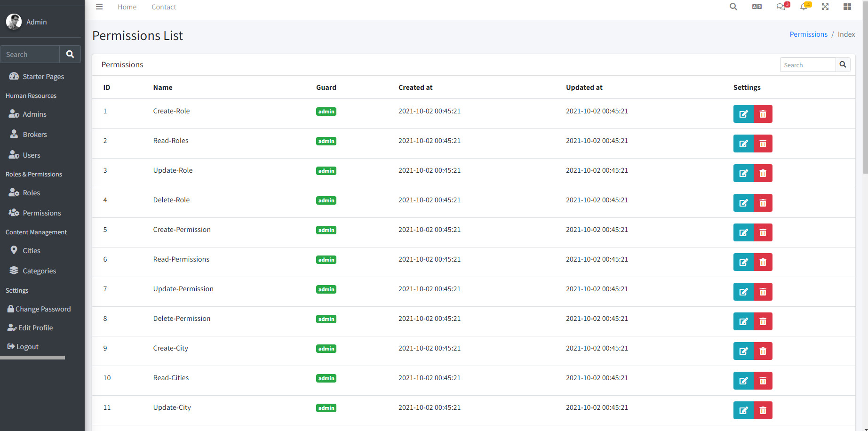The height and width of the screenshot is (431, 868).
Task: Open the Contact navigation item
Action: (163, 7)
